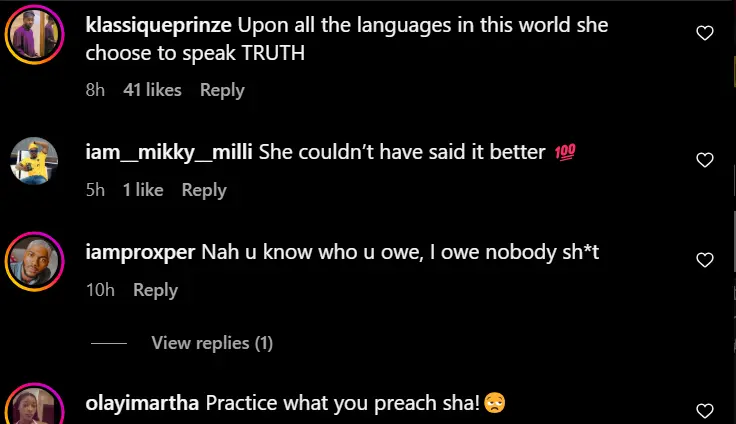
Task: Heart the iamproxper comment
Action: pos(704,260)
